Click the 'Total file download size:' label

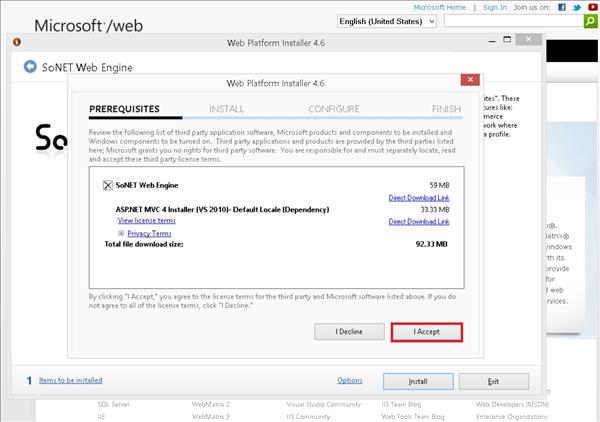pos(144,244)
